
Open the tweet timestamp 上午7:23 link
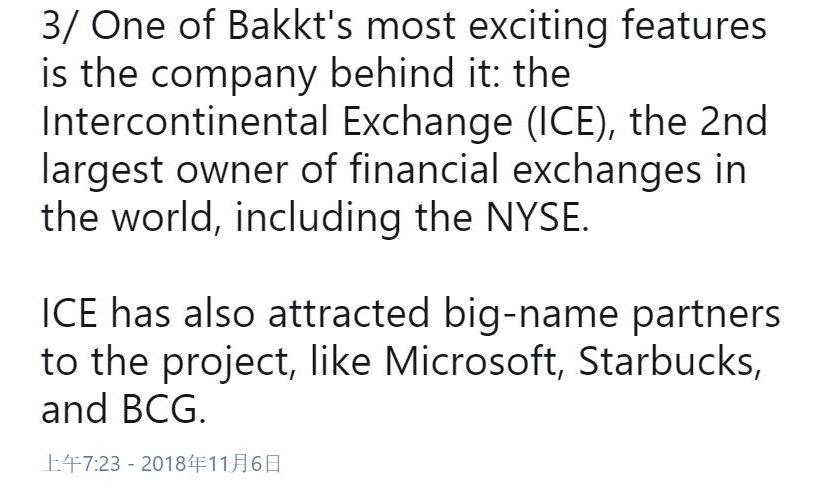coord(81,464)
